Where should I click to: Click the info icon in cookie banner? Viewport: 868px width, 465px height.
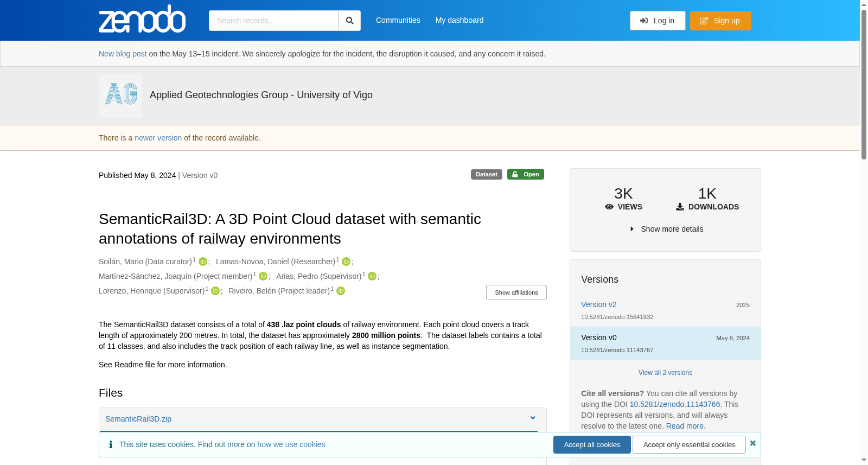[x=111, y=444]
